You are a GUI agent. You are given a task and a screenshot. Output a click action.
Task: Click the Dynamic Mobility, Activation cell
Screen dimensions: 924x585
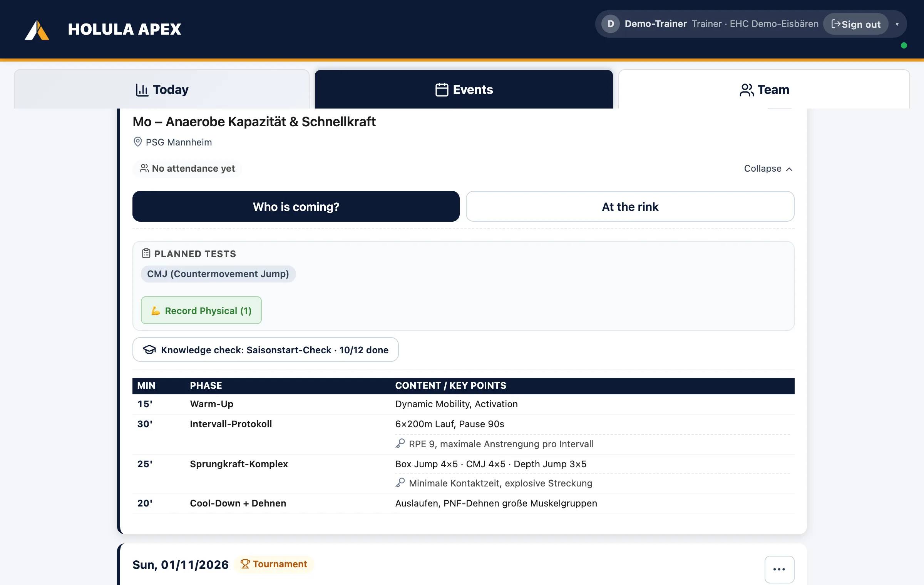click(456, 404)
